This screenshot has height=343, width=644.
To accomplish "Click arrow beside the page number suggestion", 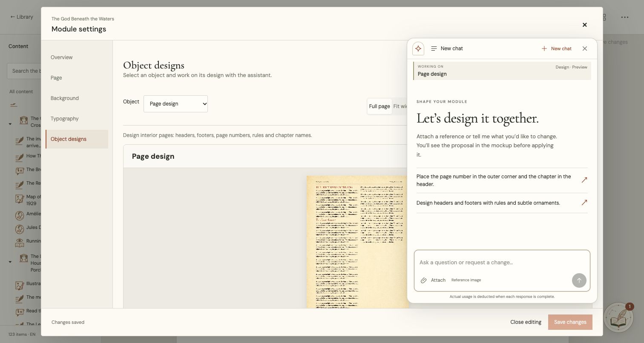I will 584,180.
